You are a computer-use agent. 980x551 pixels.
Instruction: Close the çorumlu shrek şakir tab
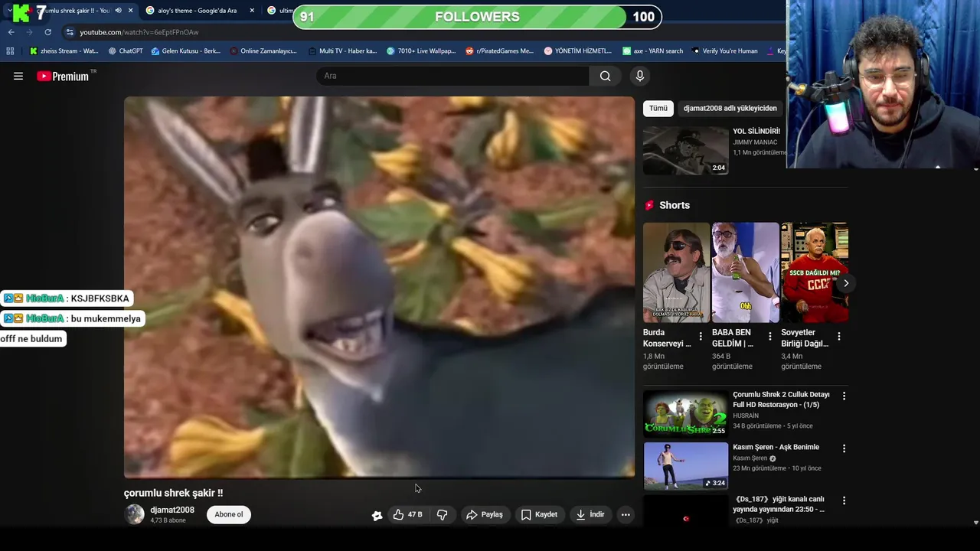point(130,11)
